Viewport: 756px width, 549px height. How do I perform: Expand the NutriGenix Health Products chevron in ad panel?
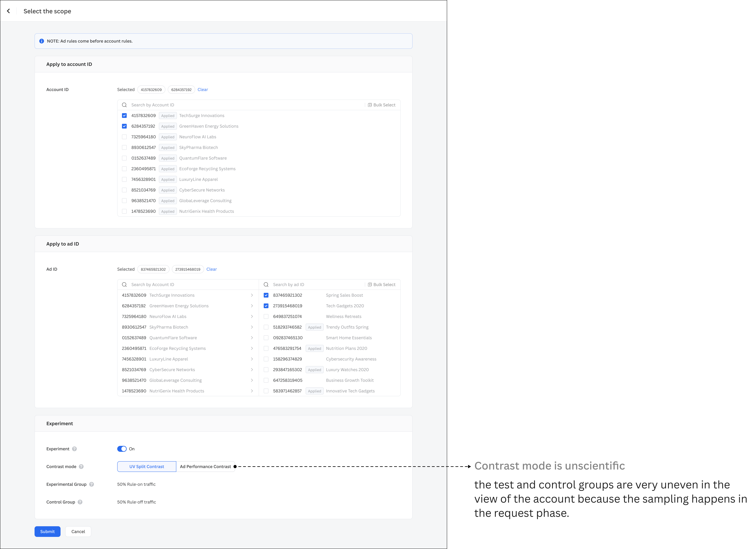[252, 391]
